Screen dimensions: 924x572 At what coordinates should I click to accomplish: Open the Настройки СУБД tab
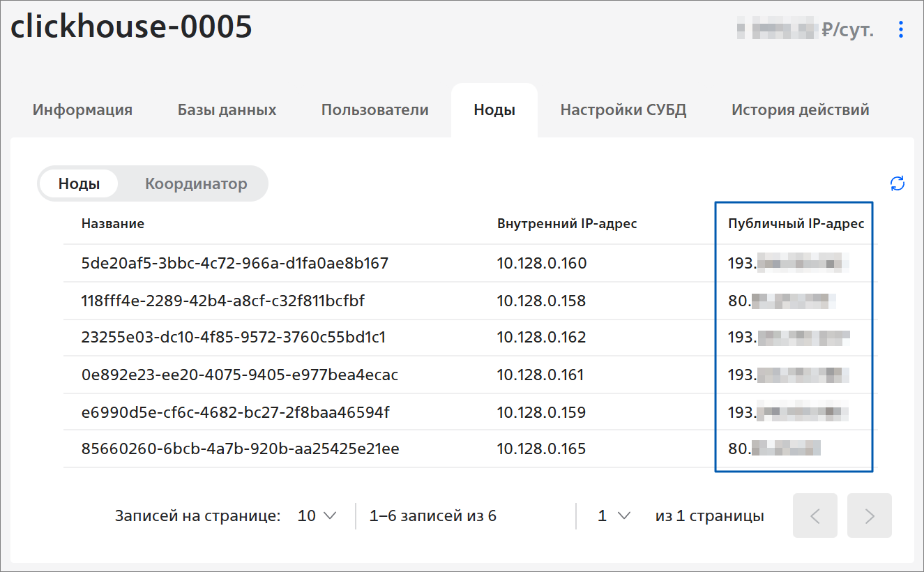click(623, 110)
